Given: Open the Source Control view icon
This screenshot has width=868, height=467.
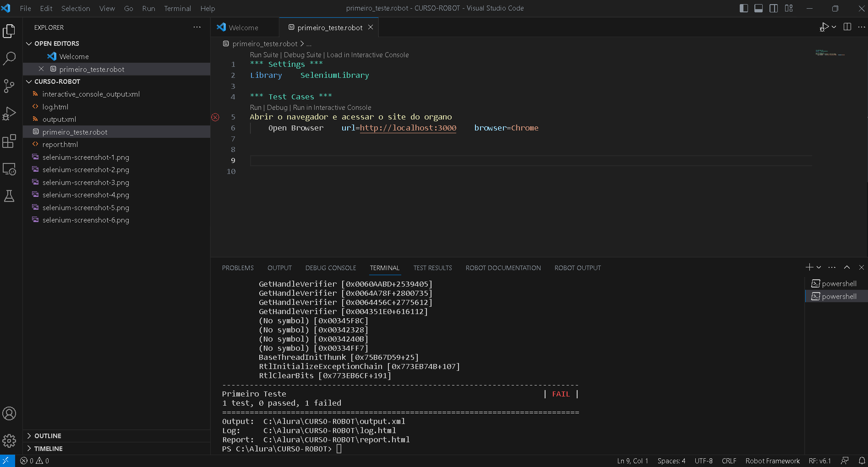Looking at the screenshot, I should click(9, 86).
